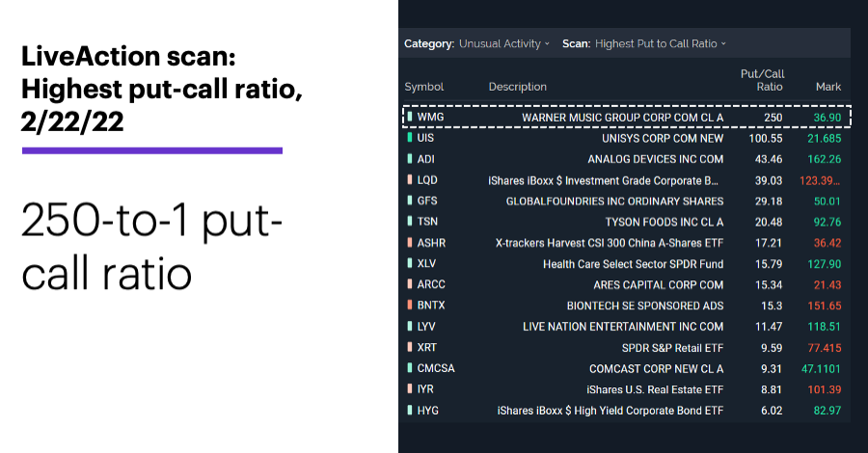This screenshot has height=453, width=868.
Task: Click X-trackers Harvest CSI 300 description
Action: 610,243
